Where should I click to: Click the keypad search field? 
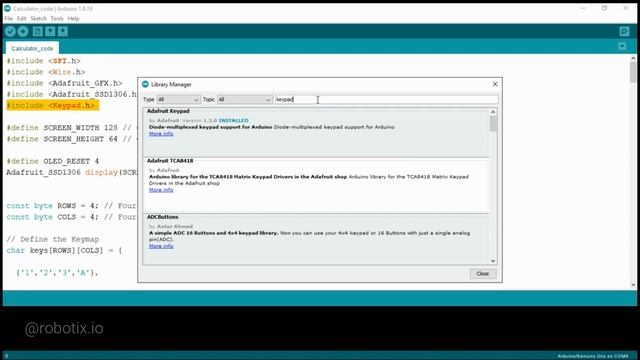386,99
